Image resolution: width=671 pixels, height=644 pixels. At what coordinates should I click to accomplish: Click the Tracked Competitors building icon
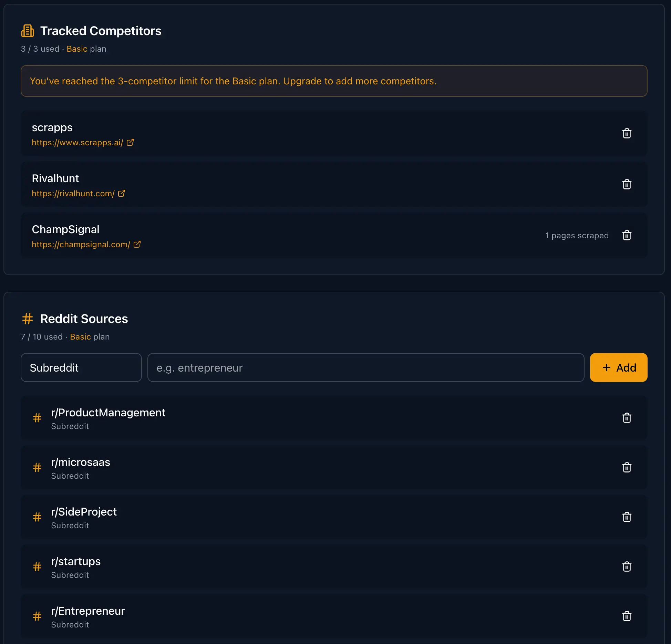click(x=28, y=31)
